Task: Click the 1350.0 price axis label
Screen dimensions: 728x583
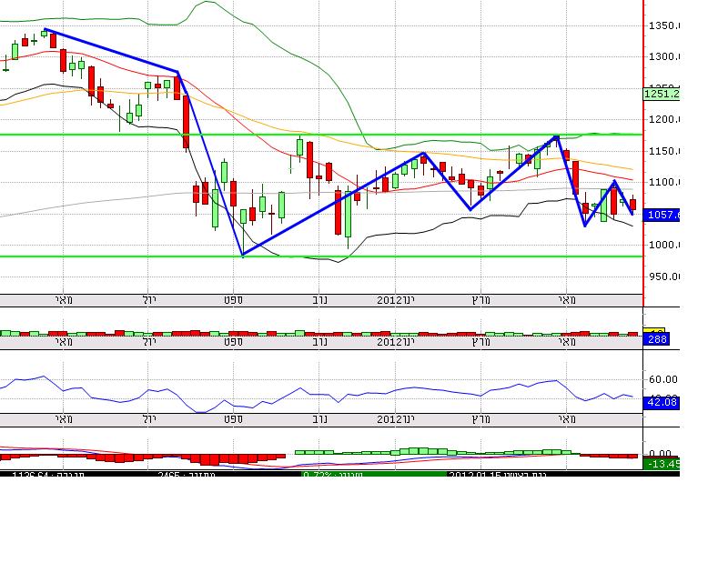Action: [x=664, y=25]
